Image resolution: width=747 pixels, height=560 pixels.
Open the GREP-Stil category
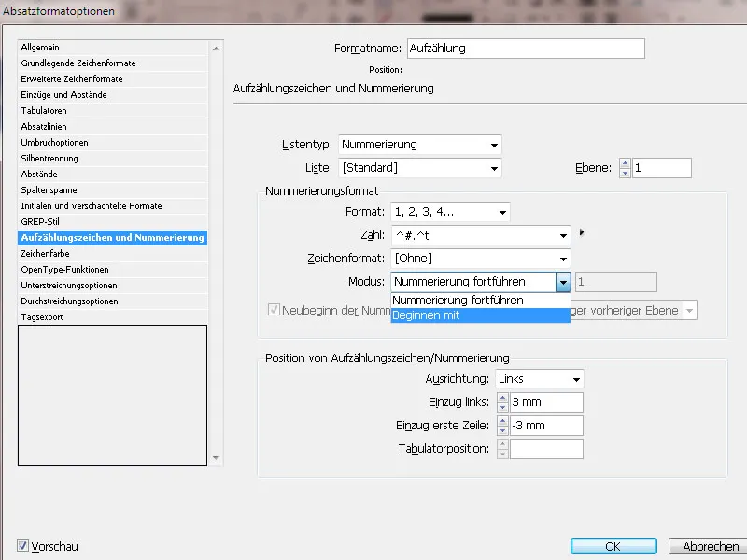click(112, 221)
